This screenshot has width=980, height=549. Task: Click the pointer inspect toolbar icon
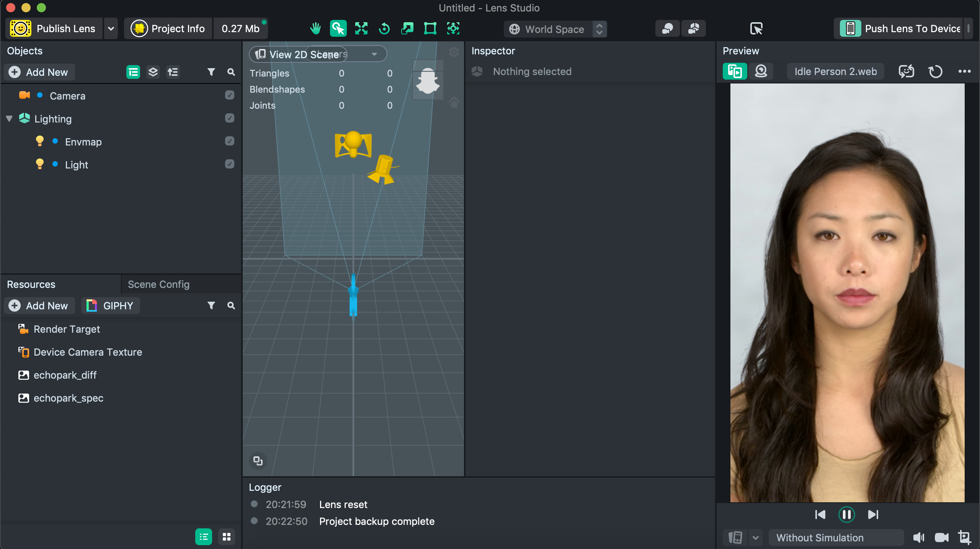756,29
